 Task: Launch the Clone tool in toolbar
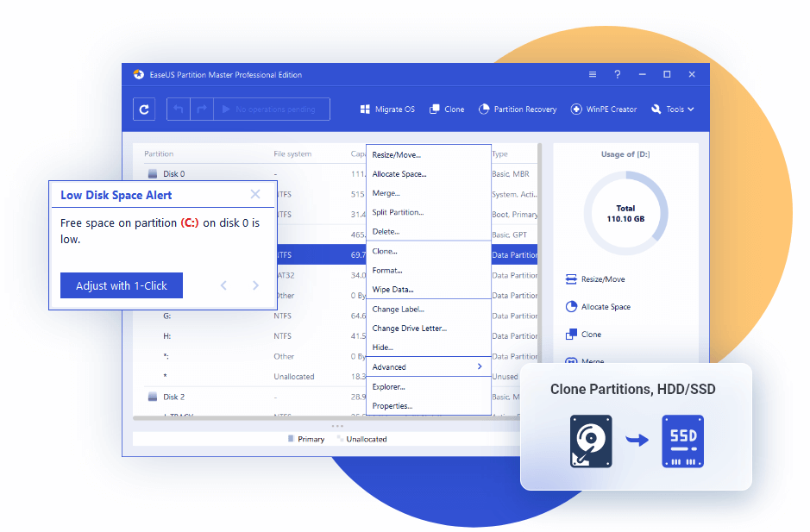446,110
